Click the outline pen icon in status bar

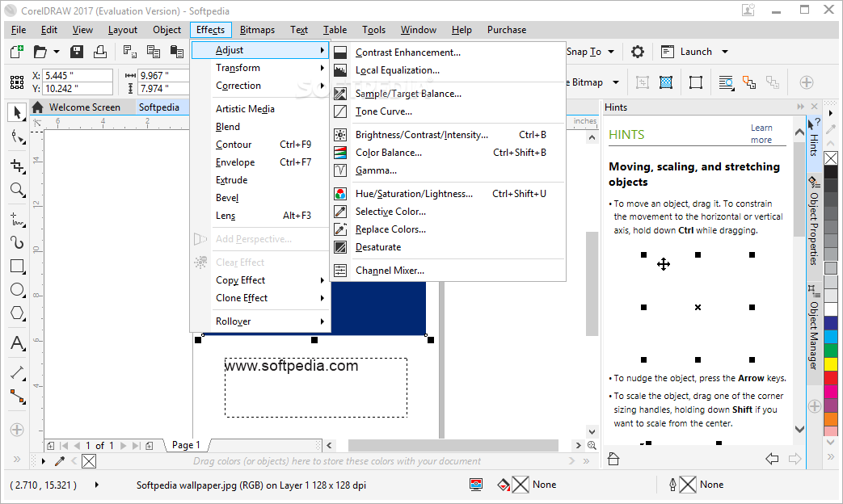(672, 485)
